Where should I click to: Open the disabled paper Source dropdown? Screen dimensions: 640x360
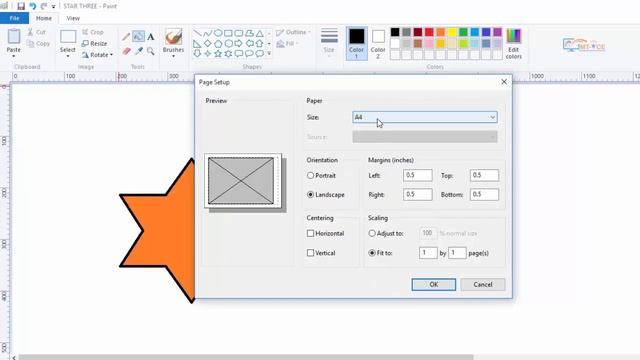[x=425, y=137]
